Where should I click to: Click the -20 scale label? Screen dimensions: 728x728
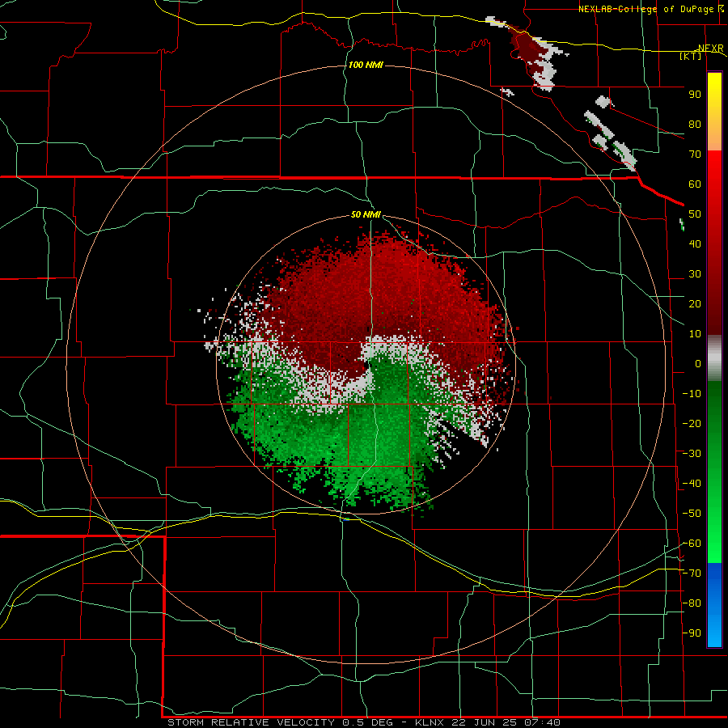[692, 423]
